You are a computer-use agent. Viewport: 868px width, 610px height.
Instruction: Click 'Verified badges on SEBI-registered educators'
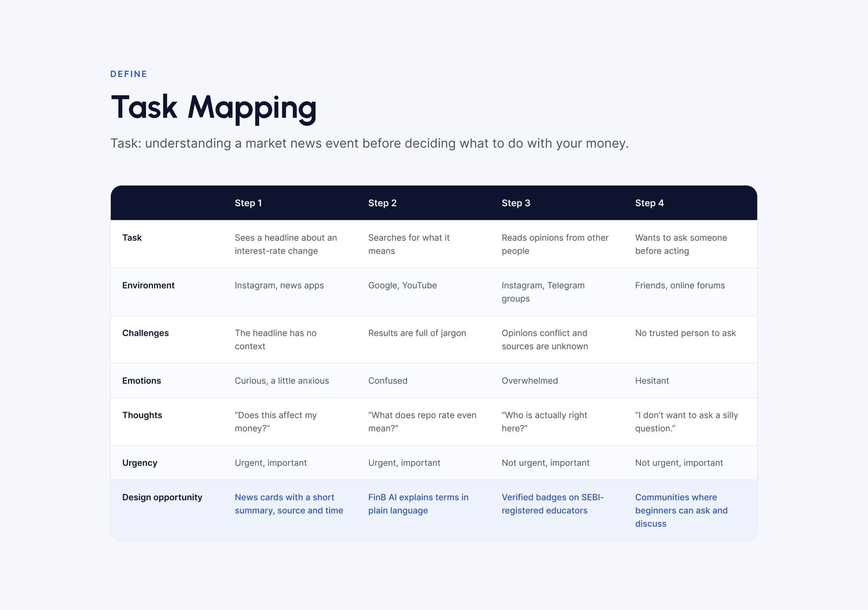tap(552, 504)
